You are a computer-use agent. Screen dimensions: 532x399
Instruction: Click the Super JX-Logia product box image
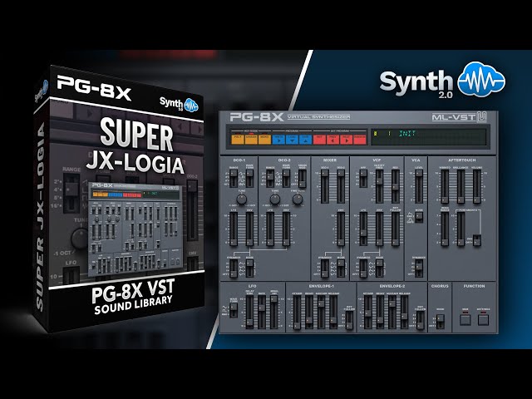[x=120, y=199]
